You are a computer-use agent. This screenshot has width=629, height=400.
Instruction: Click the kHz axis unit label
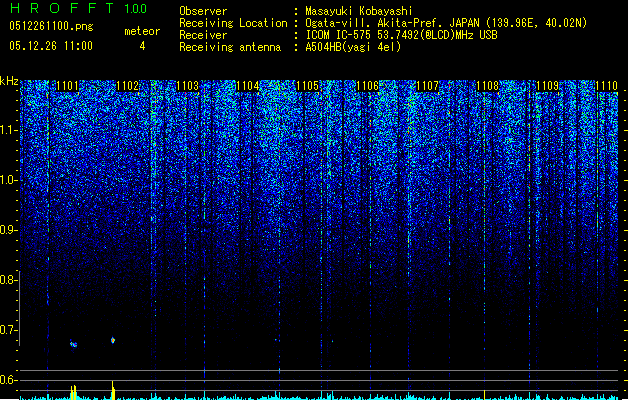click(x=9, y=81)
